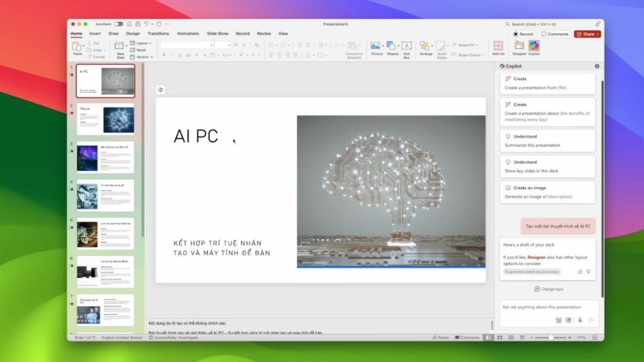Switch to Slide Sorter view

498,337
